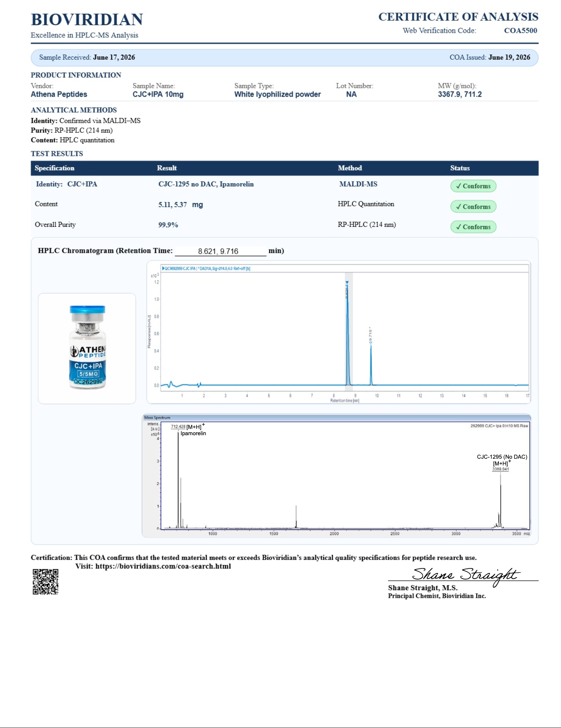
Task: Click the RP-HPLC (214 nm) method cell in the table
Action: 367,224
